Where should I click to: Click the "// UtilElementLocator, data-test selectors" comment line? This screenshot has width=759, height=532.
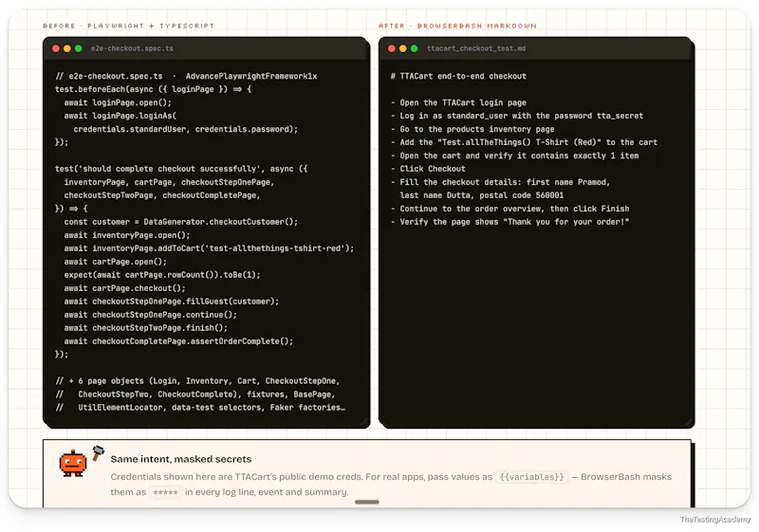coord(200,408)
